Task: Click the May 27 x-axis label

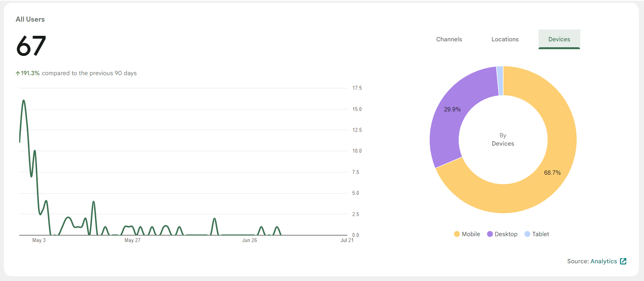Action: click(x=132, y=240)
